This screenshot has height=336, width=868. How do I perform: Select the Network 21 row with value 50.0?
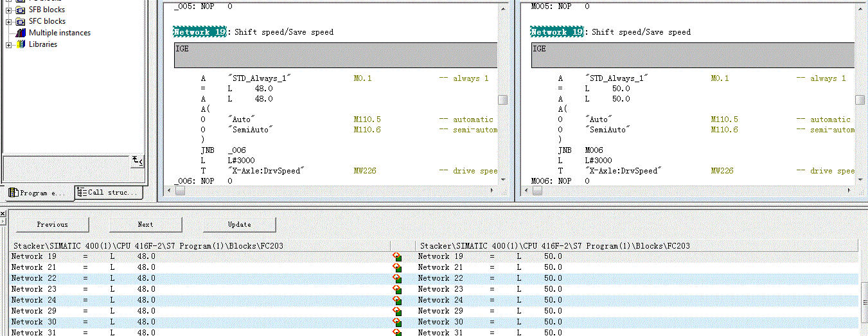pyautogui.click(x=637, y=268)
